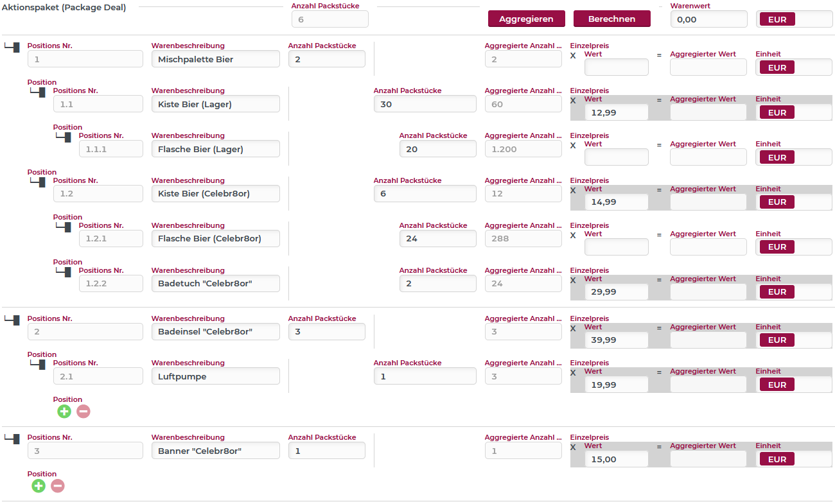Open EUR currency dropdown beside Warenwert
The image size is (835, 504).
[795, 19]
